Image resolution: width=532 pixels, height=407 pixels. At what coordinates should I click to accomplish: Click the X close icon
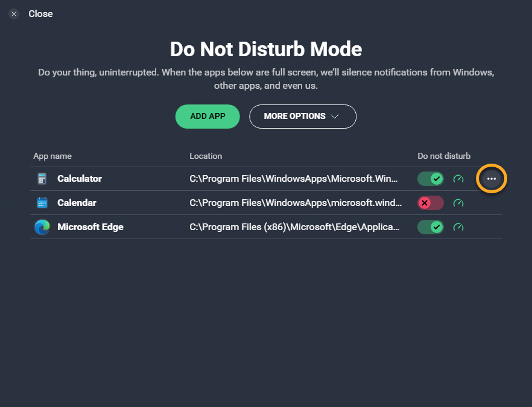(14, 14)
